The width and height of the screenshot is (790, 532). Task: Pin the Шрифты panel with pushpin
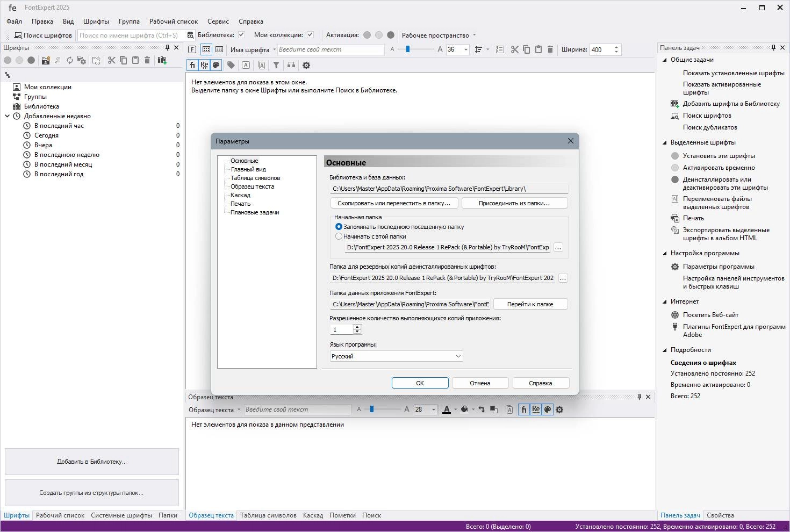[x=167, y=48]
